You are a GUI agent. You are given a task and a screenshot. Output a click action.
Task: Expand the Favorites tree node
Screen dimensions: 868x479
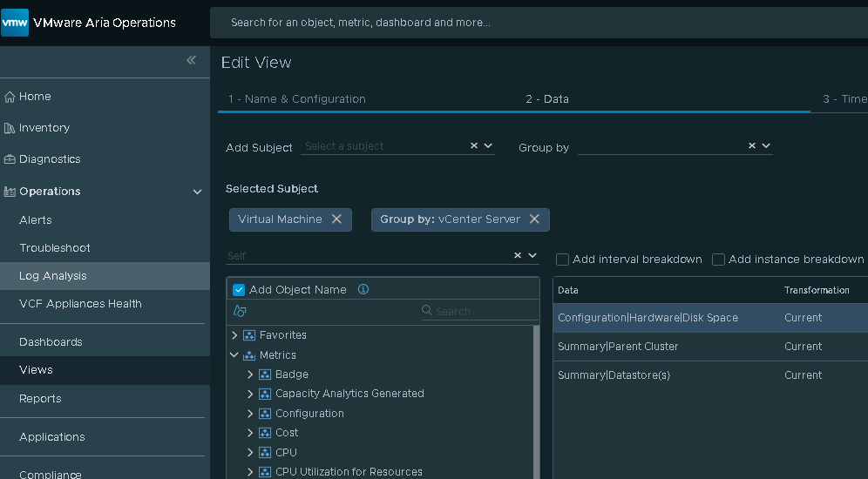(234, 335)
